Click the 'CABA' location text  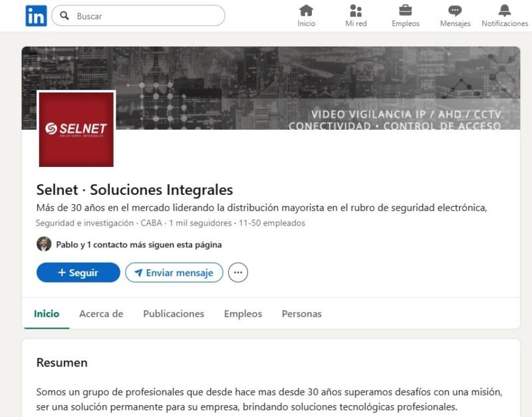(x=152, y=223)
